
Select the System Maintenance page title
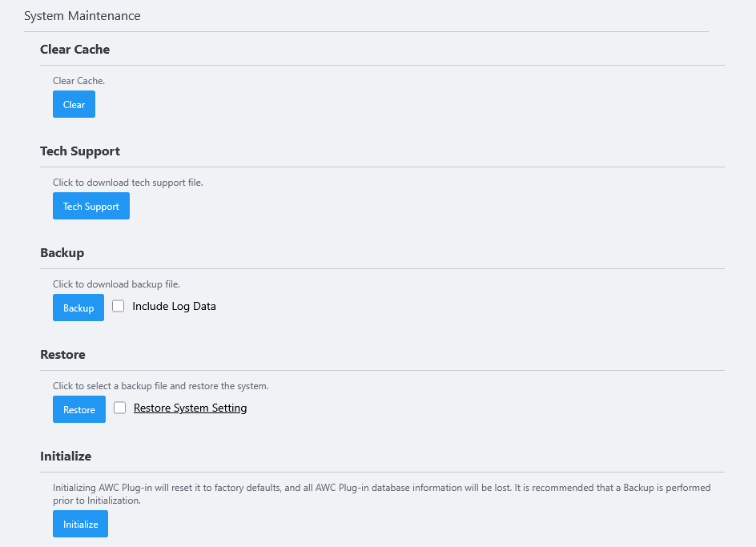[x=82, y=16]
